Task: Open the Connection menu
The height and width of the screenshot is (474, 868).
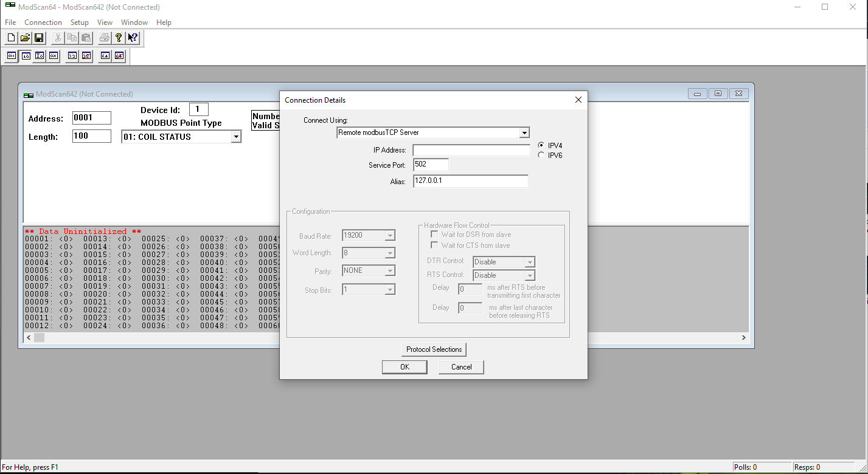Action: (x=43, y=22)
